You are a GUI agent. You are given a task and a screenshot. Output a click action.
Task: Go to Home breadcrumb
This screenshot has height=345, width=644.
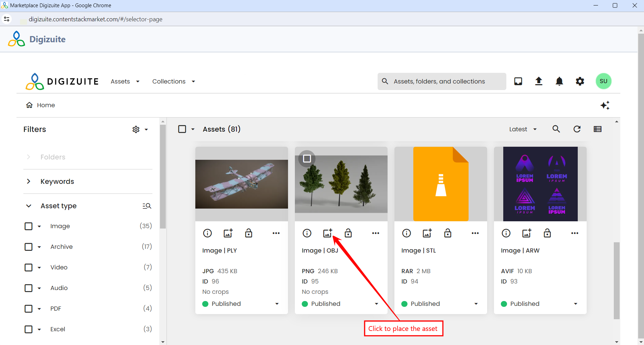click(x=41, y=105)
